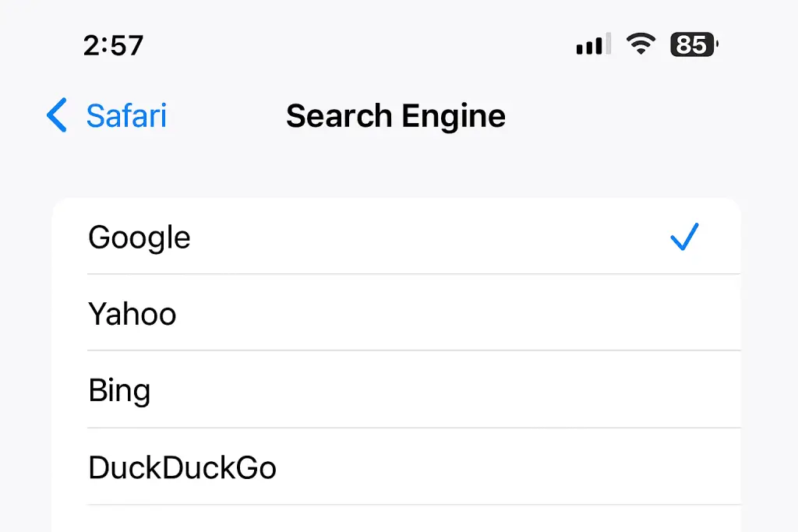Tap the cellular signal bars

point(593,45)
